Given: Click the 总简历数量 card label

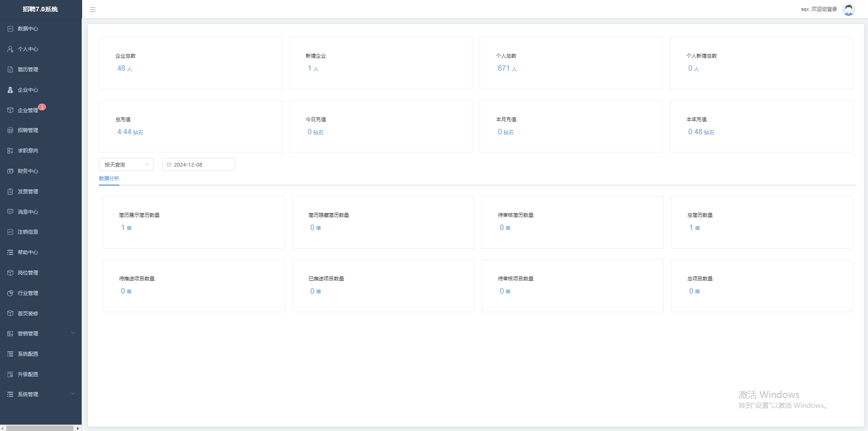Looking at the screenshot, I should (x=700, y=215).
